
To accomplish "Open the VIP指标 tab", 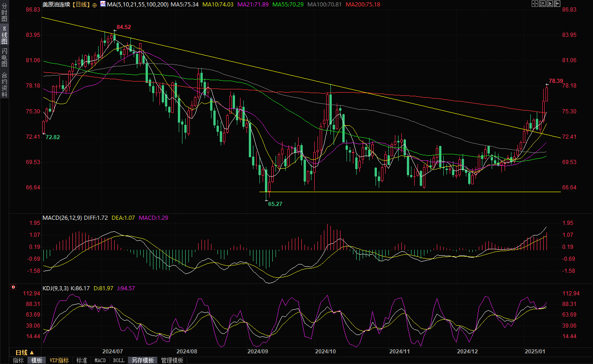I will tap(59, 360).
